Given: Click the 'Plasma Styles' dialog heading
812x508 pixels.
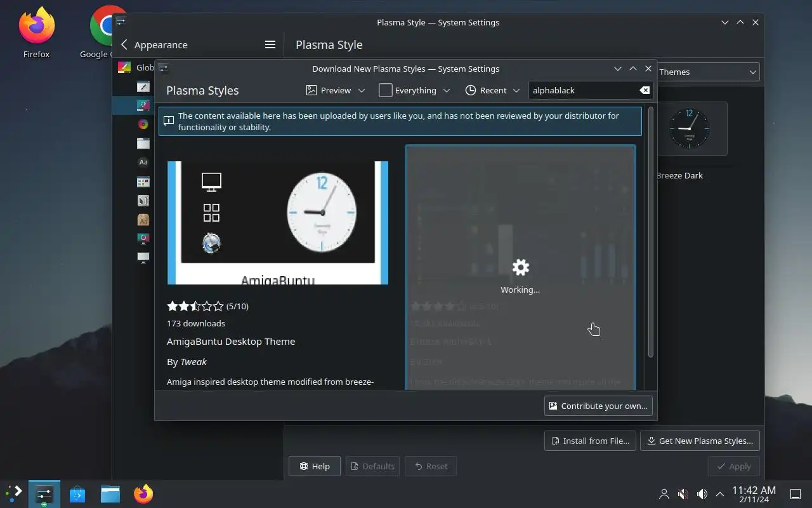Looking at the screenshot, I should (202, 90).
